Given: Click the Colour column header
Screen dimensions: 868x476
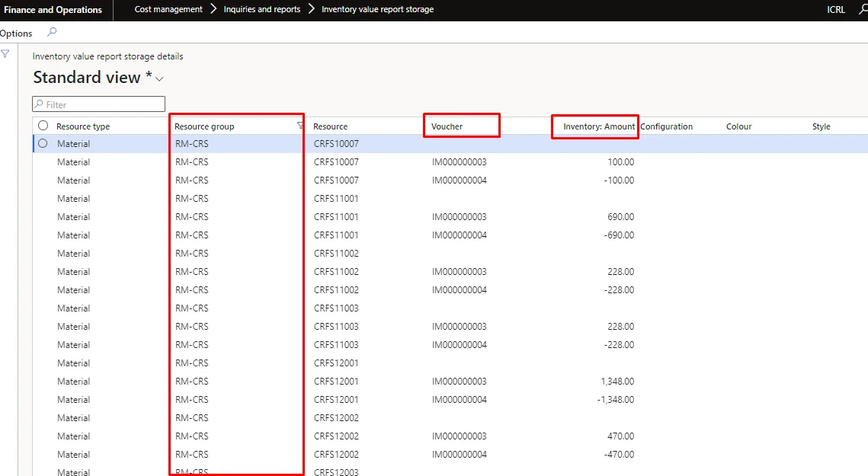Looking at the screenshot, I should [x=739, y=126].
